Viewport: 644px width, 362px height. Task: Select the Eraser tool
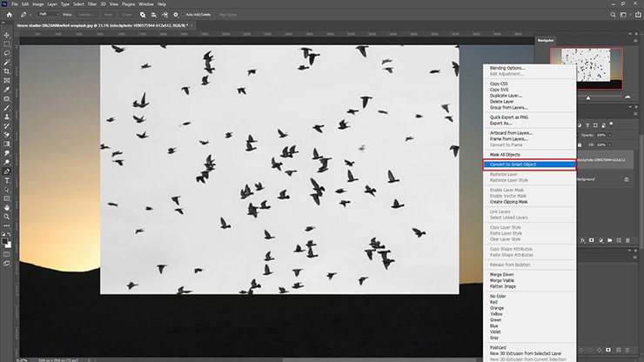coord(7,135)
